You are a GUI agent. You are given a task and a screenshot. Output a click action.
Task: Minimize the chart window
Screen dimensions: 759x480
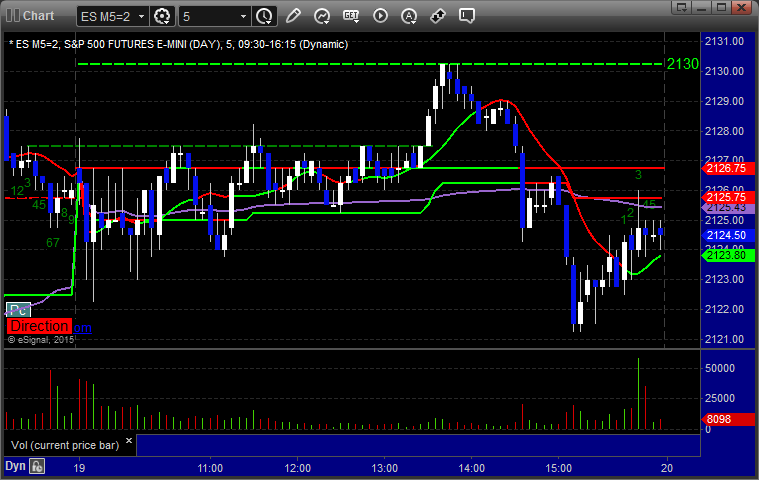click(701, 7)
